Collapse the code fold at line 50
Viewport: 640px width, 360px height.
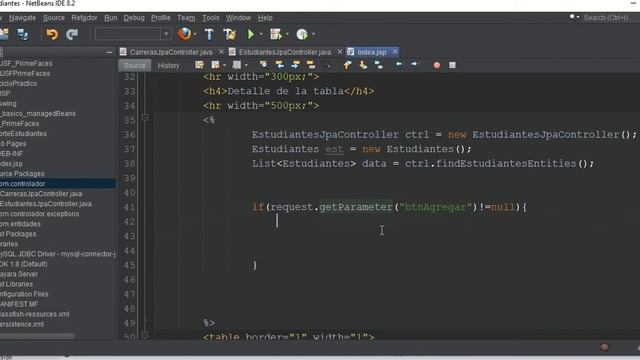(144, 335)
